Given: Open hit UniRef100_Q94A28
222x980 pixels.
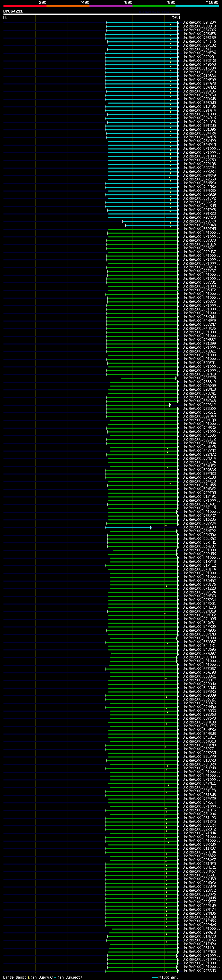Looking at the screenshot, I should coord(199,122).
